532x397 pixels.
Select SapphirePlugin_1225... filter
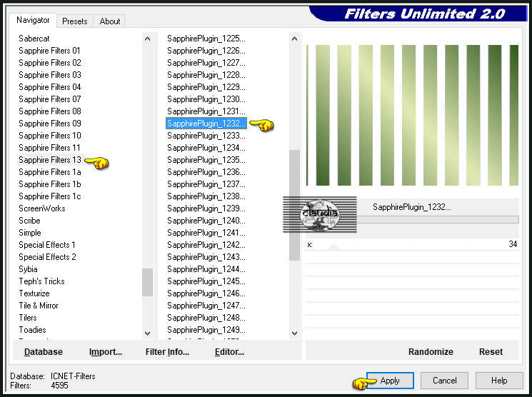point(206,39)
